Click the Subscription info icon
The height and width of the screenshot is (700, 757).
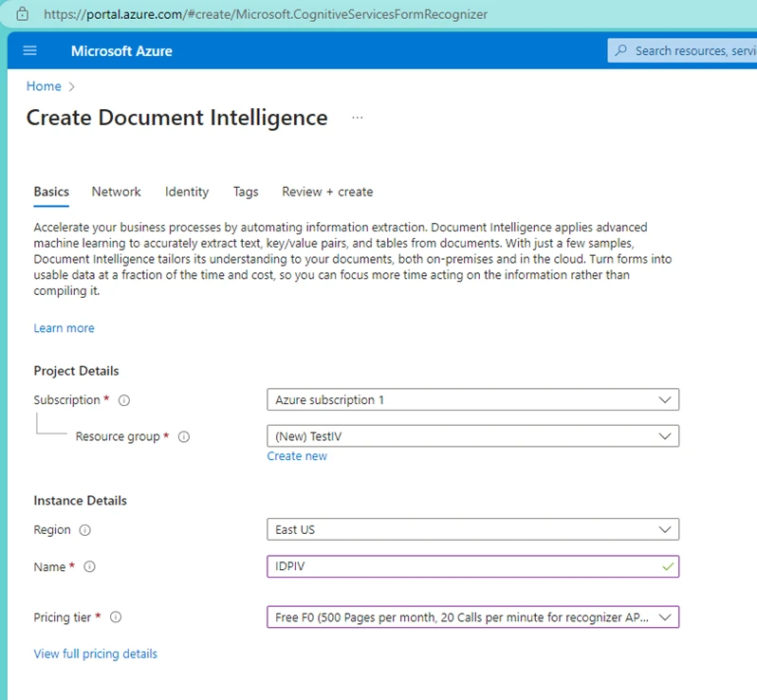point(124,400)
